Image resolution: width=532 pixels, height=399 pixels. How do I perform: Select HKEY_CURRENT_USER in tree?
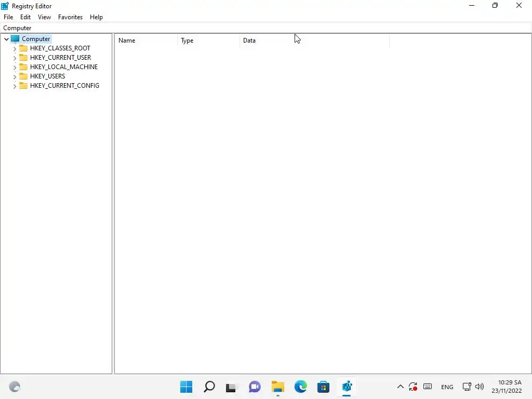pos(60,58)
